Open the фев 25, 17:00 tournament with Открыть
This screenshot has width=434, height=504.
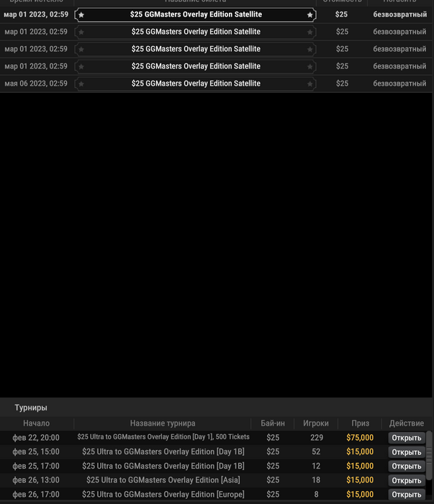click(x=407, y=466)
